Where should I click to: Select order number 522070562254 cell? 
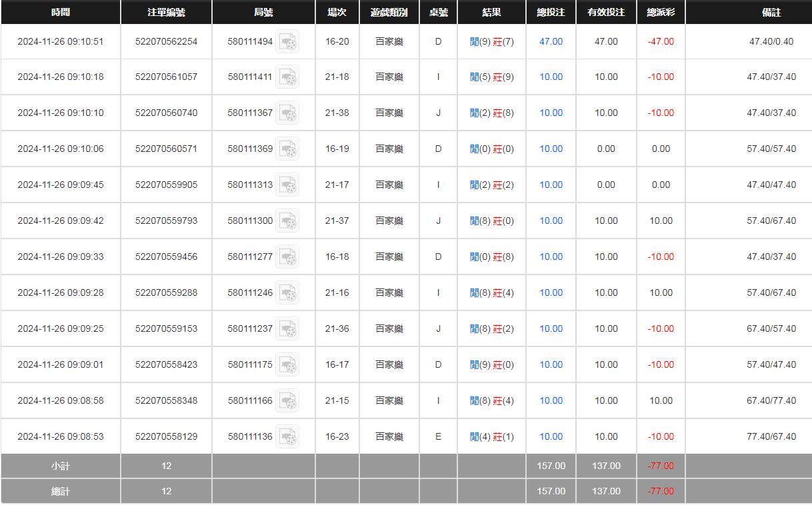pyautogui.click(x=166, y=41)
